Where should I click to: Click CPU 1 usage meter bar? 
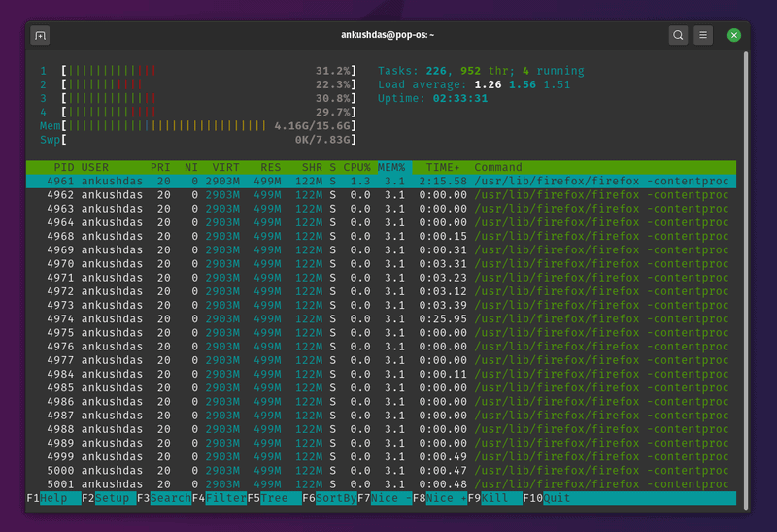point(209,71)
